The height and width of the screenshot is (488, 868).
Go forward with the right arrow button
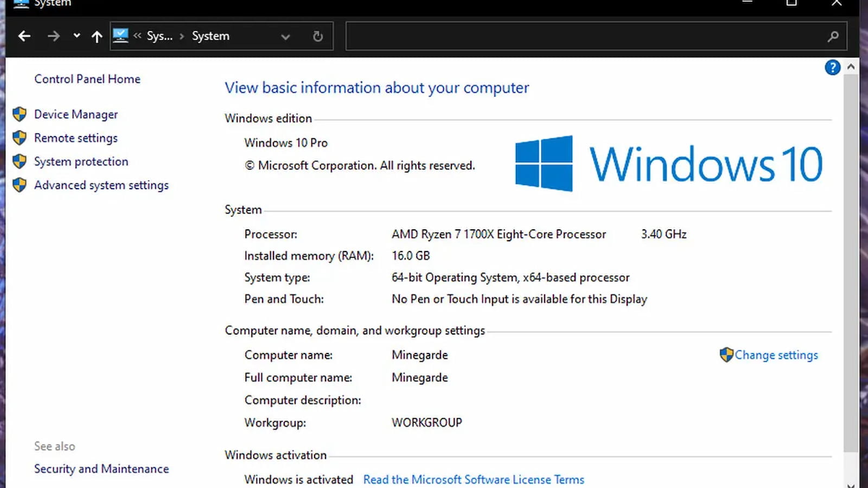click(x=53, y=36)
